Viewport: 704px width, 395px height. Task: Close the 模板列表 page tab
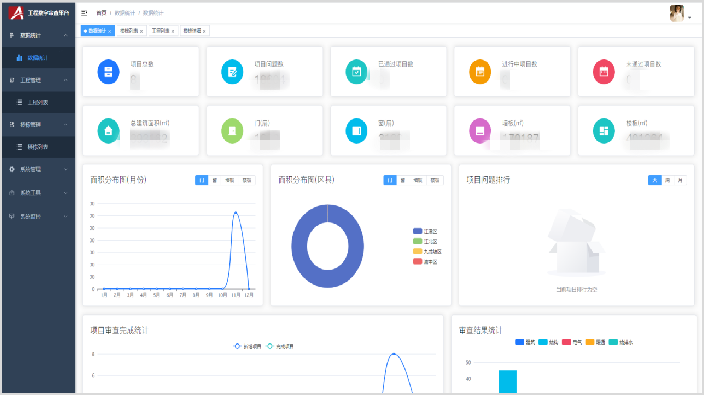141,31
